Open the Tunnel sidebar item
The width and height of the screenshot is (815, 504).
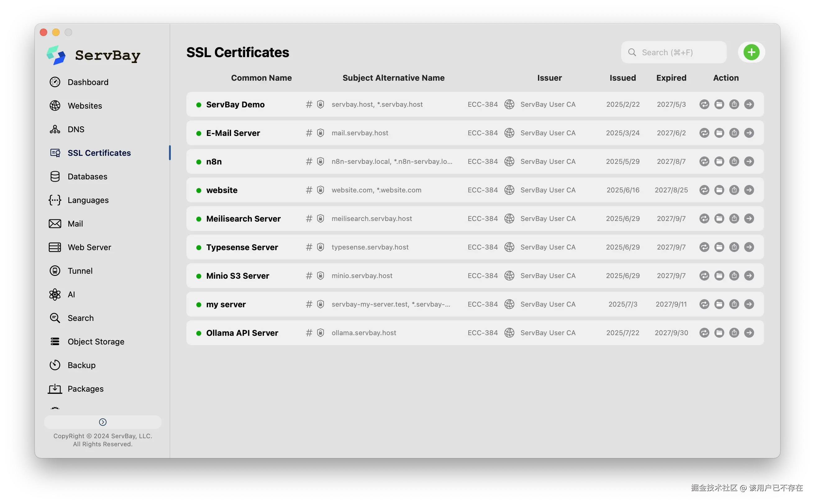click(x=80, y=271)
